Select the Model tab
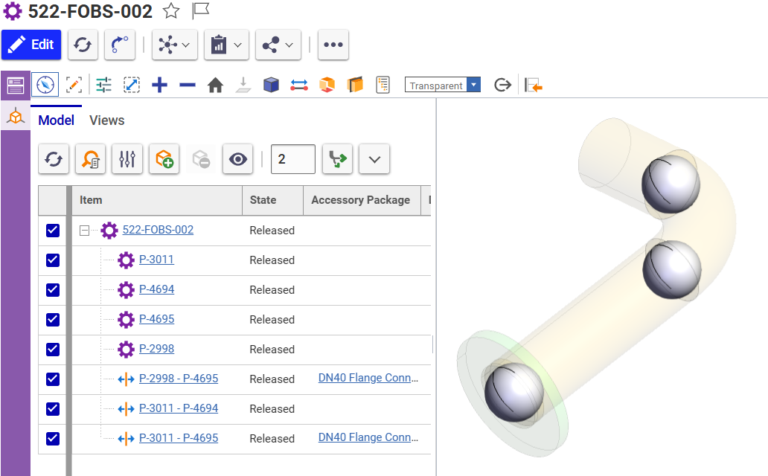Viewport: 768px width, 476px height. tap(56, 120)
